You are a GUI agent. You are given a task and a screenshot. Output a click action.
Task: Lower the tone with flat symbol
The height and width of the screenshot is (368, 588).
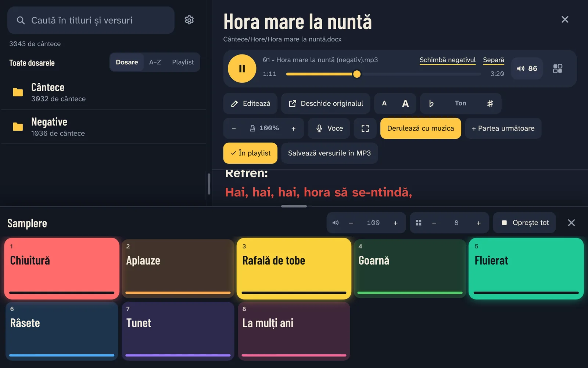click(x=431, y=103)
